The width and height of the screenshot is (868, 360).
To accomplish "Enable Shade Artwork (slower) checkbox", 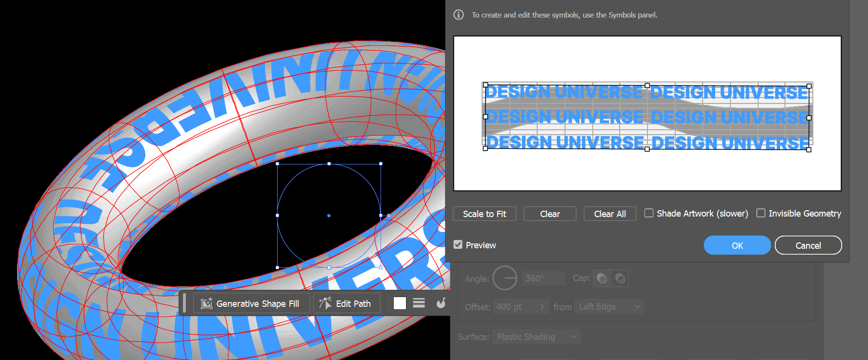I will coord(649,213).
